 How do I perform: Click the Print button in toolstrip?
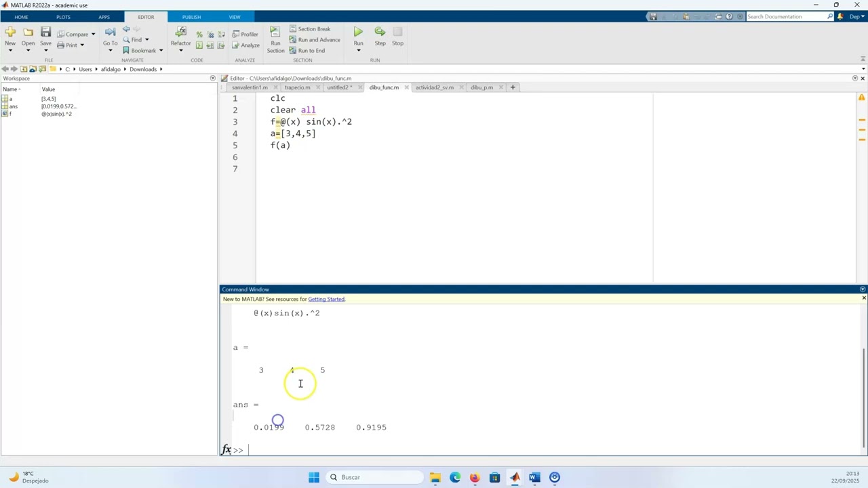[67, 45]
